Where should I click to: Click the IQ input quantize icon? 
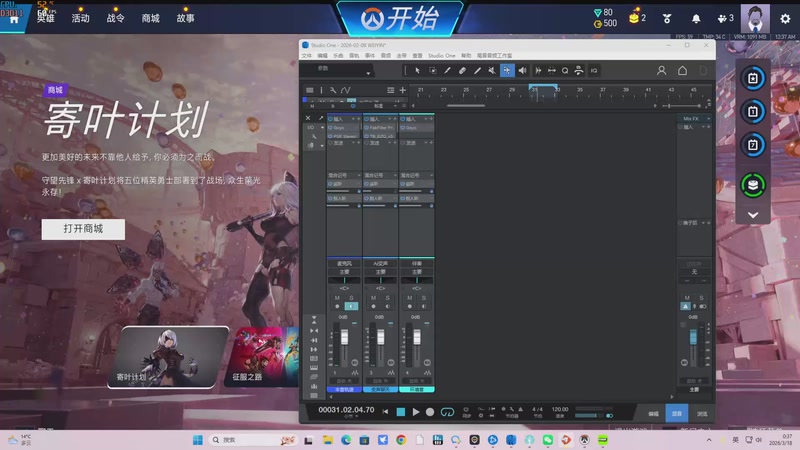(x=594, y=71)
